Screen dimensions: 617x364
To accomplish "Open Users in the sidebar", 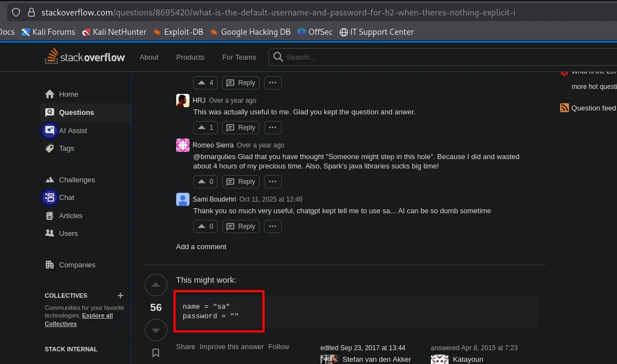I will tap(86, 233).
